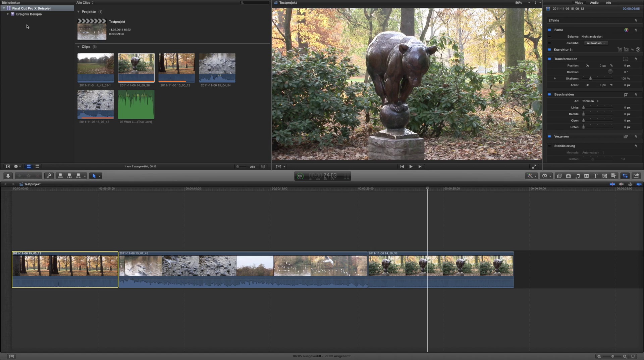Viewport: 644px width, 360px height.
Task: Open the keyword editor key icon
Action: pyautogui.click(x=49, y=176)
